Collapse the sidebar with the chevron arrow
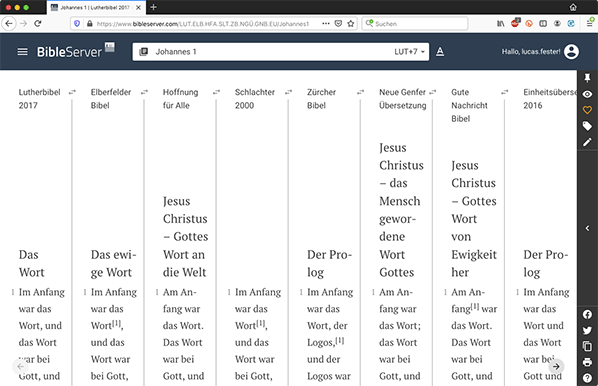 pyautogui.click(x=587, y=228)
